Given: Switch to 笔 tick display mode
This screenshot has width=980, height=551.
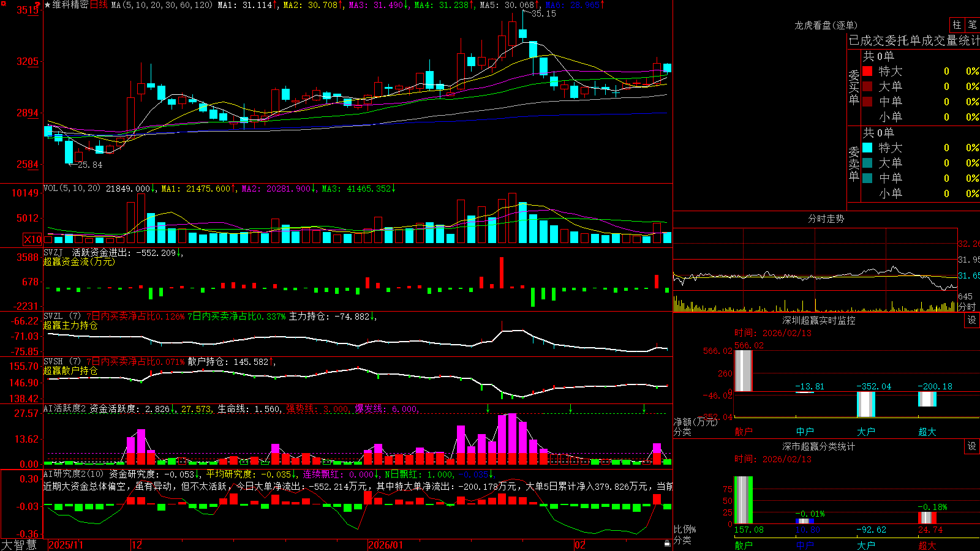Looking at the screenshot, I should [972, 24].
